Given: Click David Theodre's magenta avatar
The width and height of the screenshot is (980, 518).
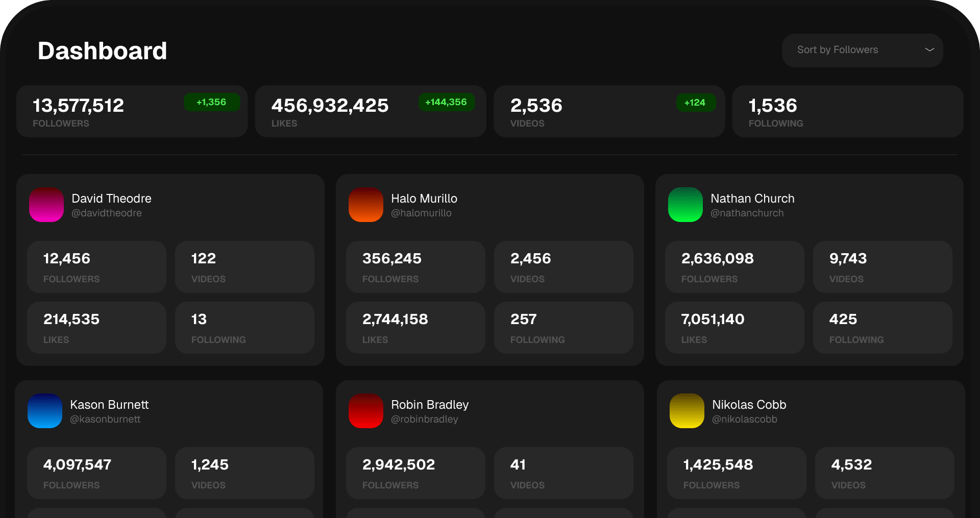Looking at the screenshot, I should [x=46, y=205].
